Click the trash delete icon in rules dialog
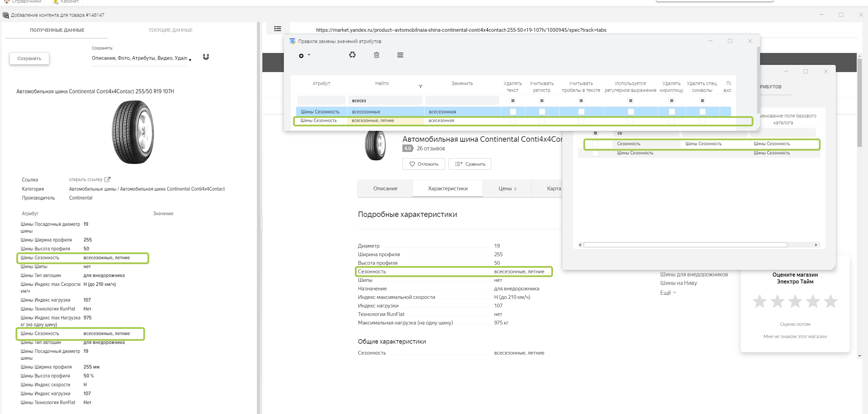Screen dimensions: 868x414 click(376, 55)
